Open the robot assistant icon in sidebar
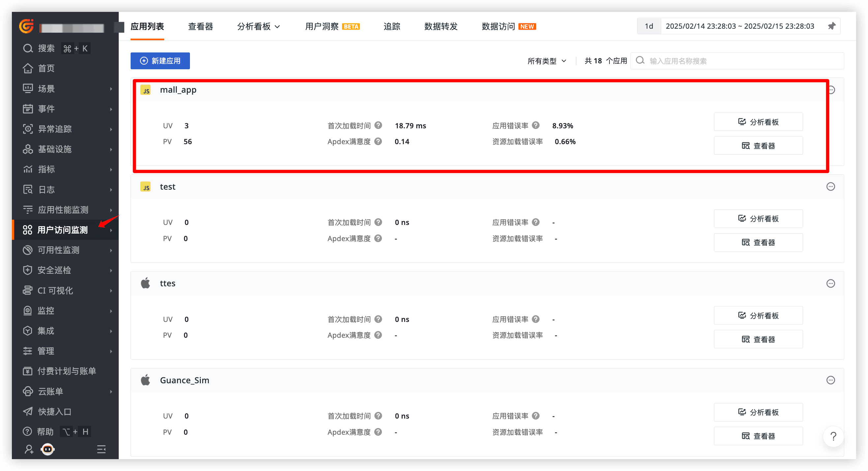 pyautogui.click(x=47, y=449)
